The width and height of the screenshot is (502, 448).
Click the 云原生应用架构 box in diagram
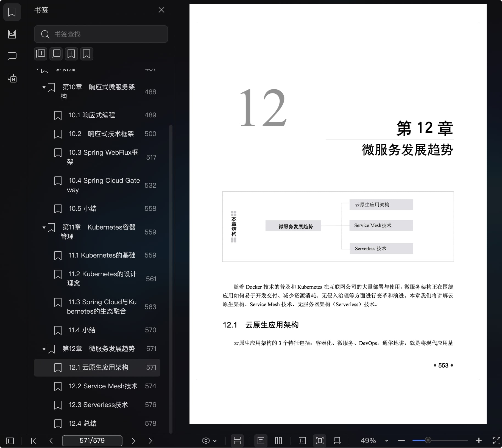[381, 205]
